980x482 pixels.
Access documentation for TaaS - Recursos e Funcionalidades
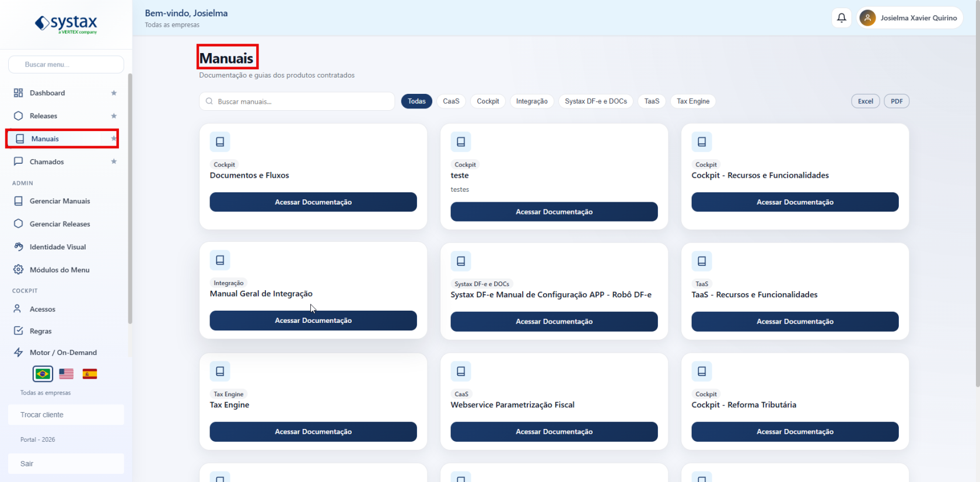tap(795, 322)
